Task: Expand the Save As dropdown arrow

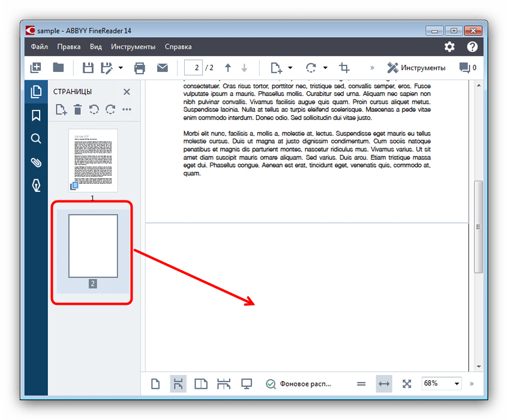Action: 121,68
